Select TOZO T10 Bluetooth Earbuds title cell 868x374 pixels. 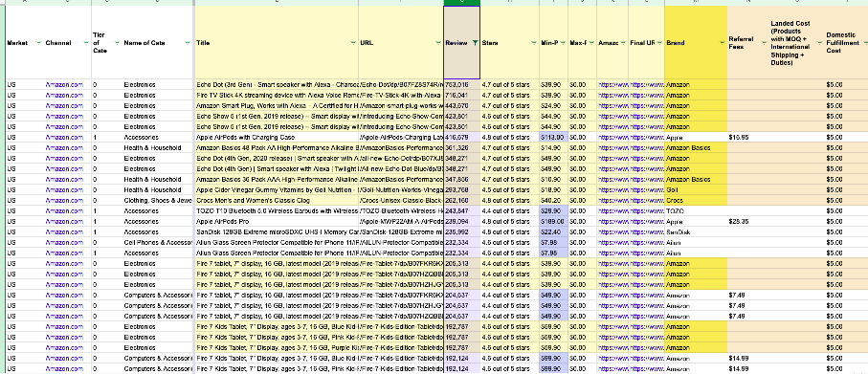[x=277, y=210]
